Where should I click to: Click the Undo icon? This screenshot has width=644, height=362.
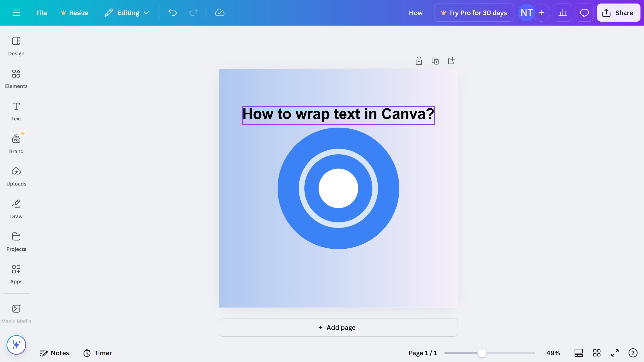pyautogui.click(x=172, y=13)
